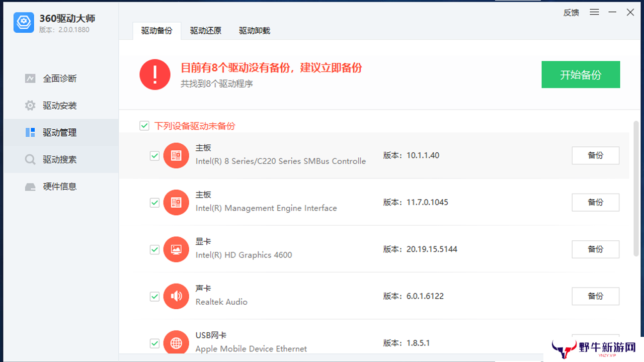The width and height of the screenshot is (644, 362).
Task: Click the green 开始备份 button
Action: pos(581,75)
